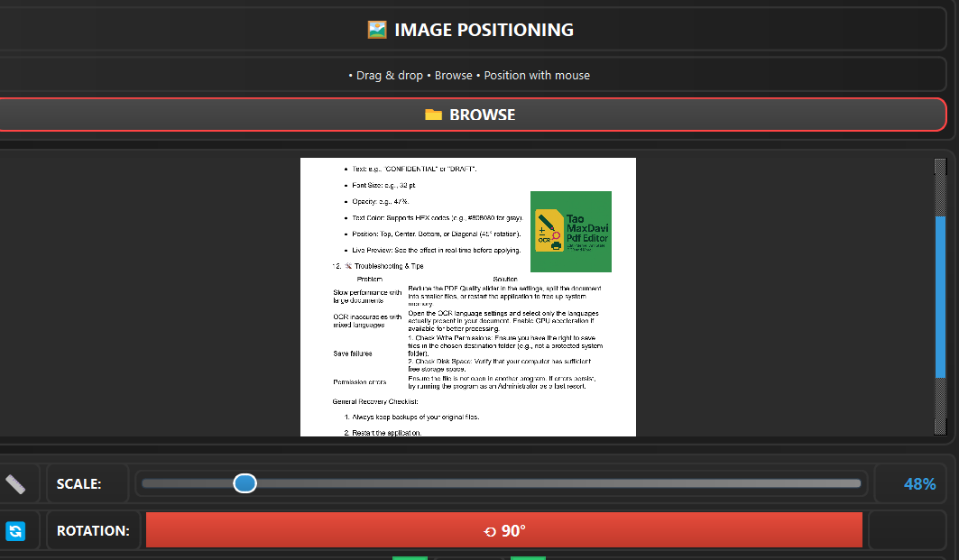Click the rotate arrow icon next to 90°
This screenshot has width=959, height=560.
(x=490, y=532)
